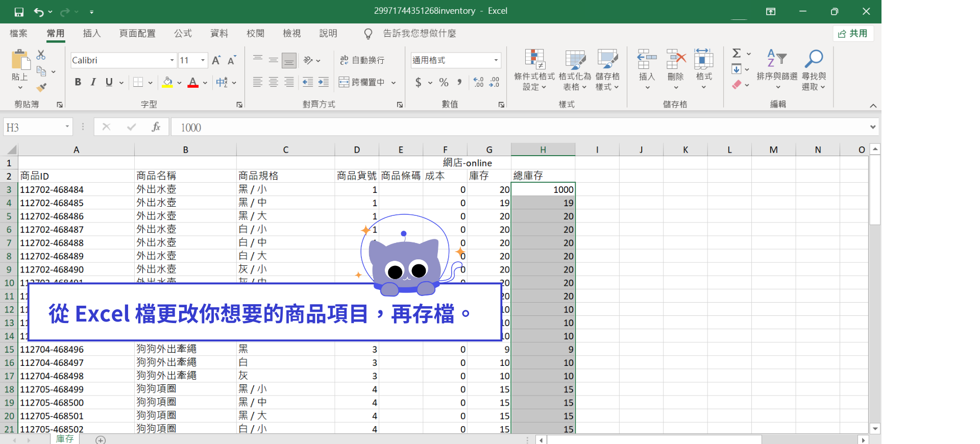Toggle 自動換行 wrap text
Viewport: 980px width, 444px height.
pyautogui.click(x=362, y=60)
